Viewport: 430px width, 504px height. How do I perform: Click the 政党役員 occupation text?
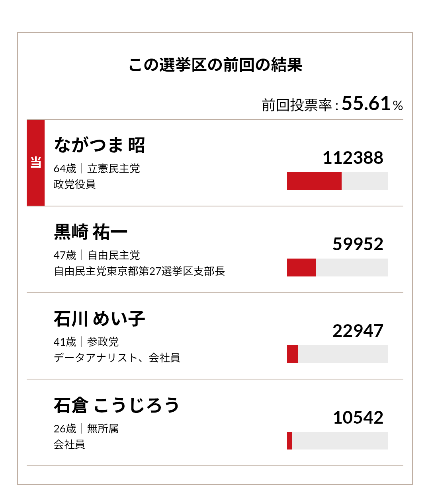click(x=74, y=184)
